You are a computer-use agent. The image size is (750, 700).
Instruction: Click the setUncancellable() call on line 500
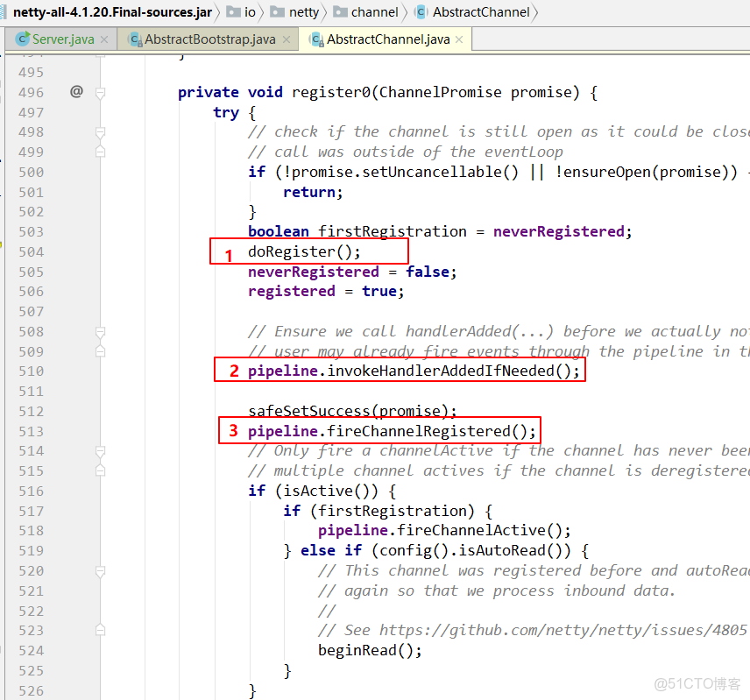point(440,172)
